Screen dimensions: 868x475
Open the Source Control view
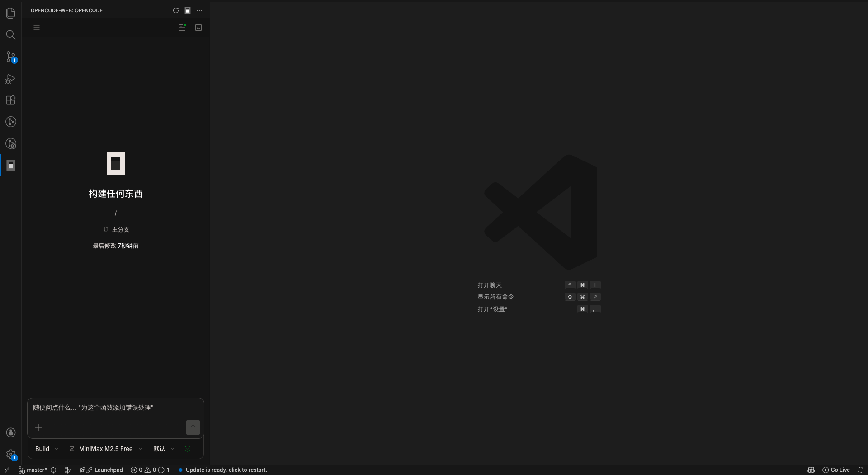[x=11, y=57]
